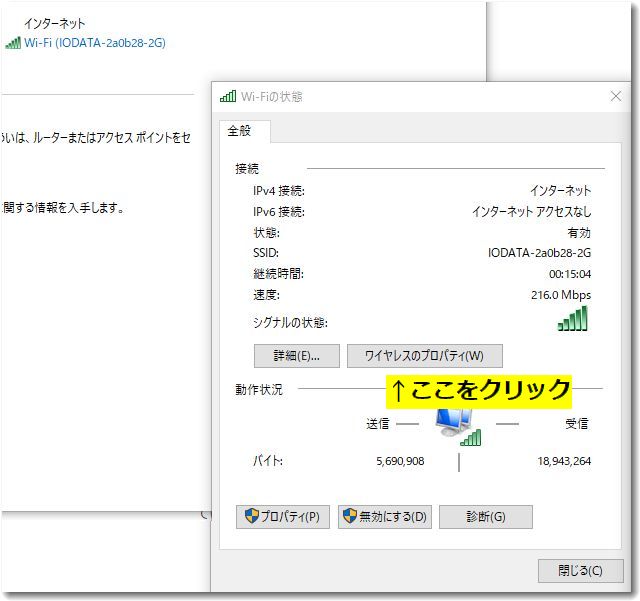Select the 全般 tab
The height and width of the screenshot is (601, 640).
239,131
